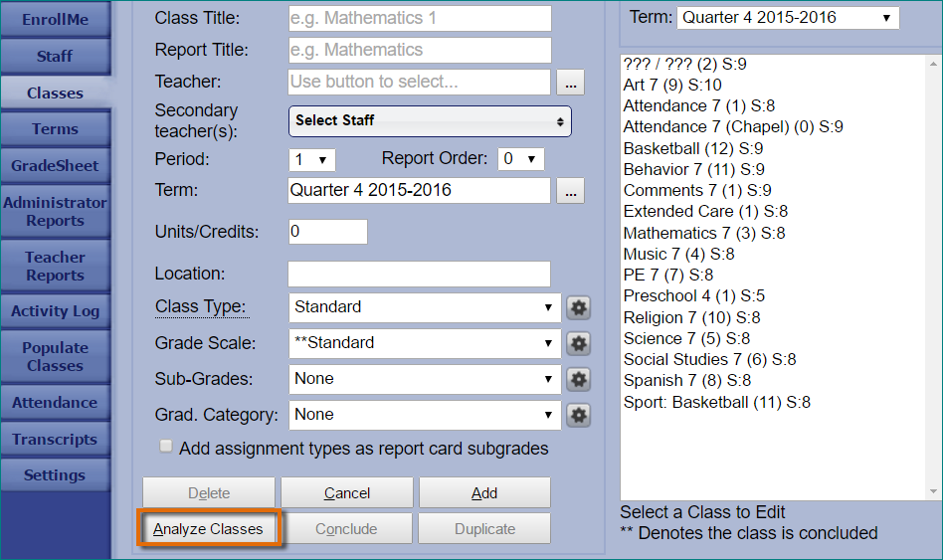Go to the GradeSheet sidebar tab
Screen dimensions: 943x560
55,165
